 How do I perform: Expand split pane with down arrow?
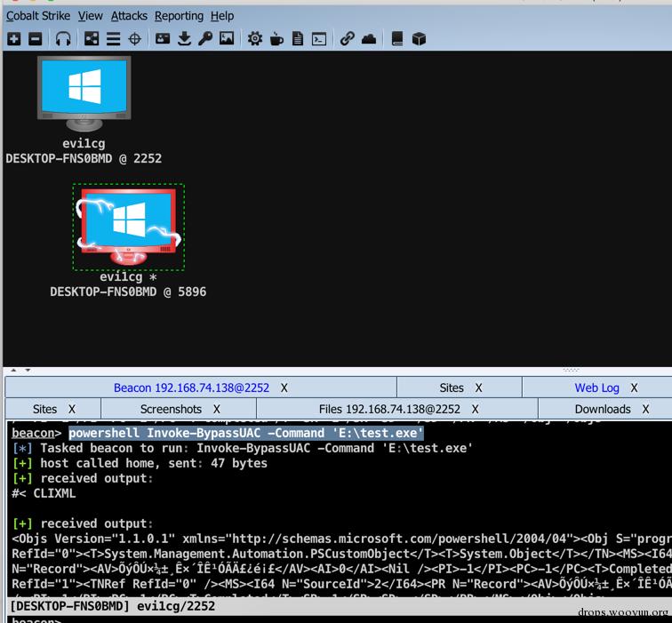pyautogui.click(x=28, y=371)
